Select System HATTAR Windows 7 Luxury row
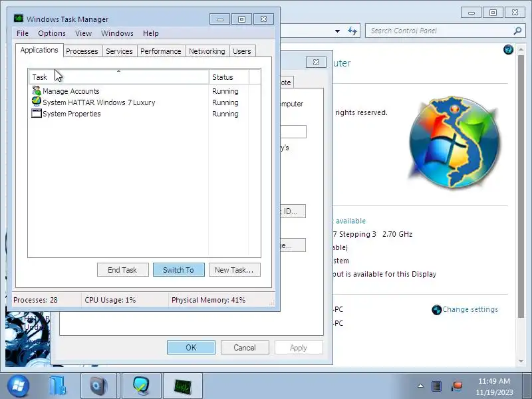The image size is (532, 399). coord(98,102)
